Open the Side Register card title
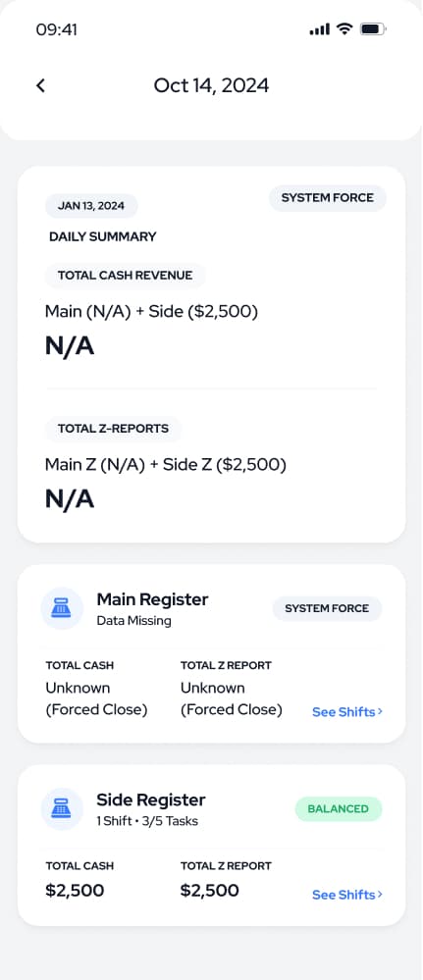Viewport: 423px width, 980px height. (x=151, y=800)
